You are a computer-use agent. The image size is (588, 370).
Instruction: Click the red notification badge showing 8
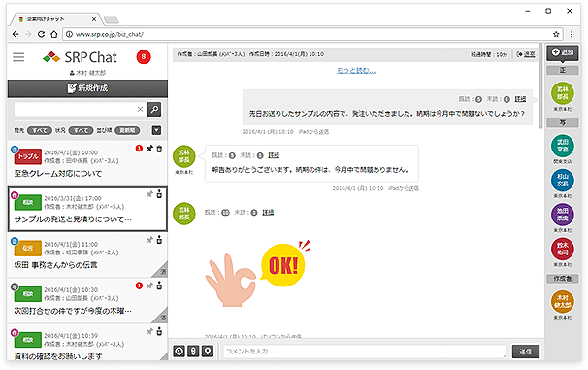click(144, 57)
